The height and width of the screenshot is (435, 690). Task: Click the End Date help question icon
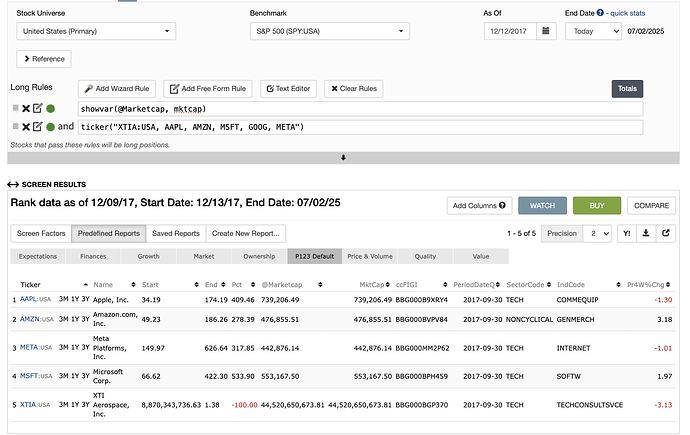(x=600, y=13)
